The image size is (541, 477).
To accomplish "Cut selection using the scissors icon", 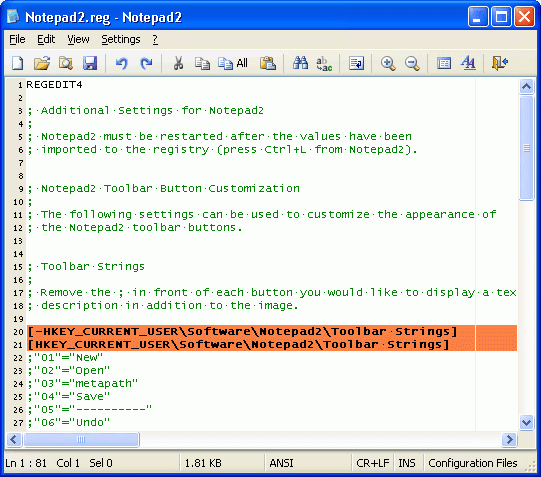I will pyautogui.click(x=178, y=63).
